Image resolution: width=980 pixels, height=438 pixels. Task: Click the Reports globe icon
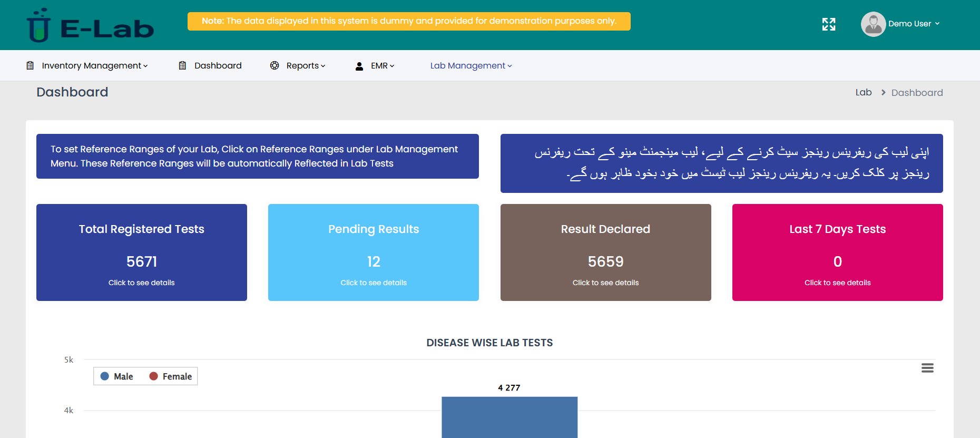275,66
